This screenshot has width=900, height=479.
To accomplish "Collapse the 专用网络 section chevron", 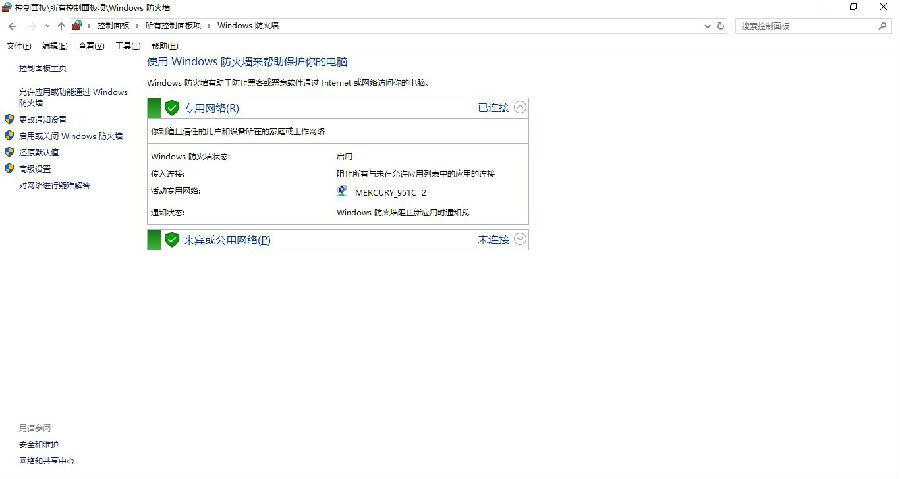I will click(519, 107).
